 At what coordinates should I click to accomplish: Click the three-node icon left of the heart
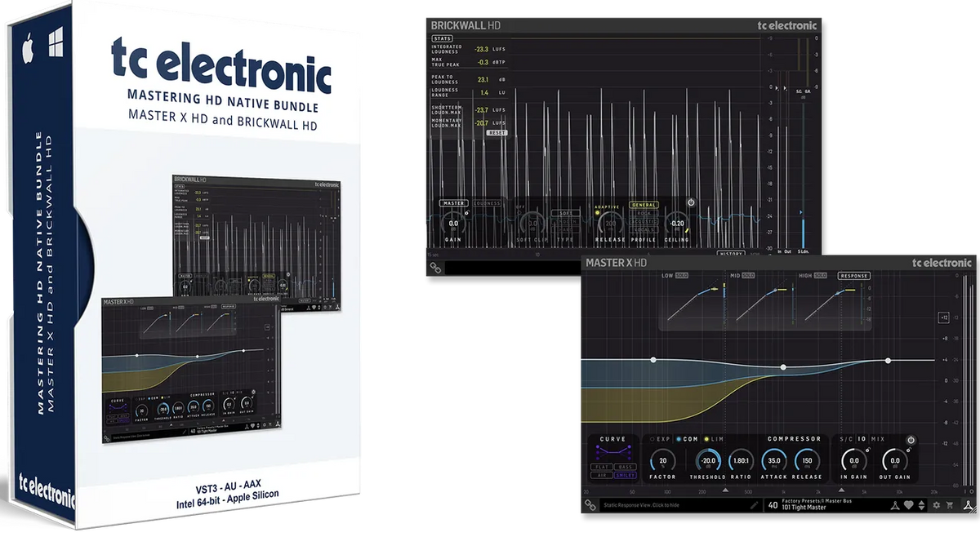tap(895, 505)
